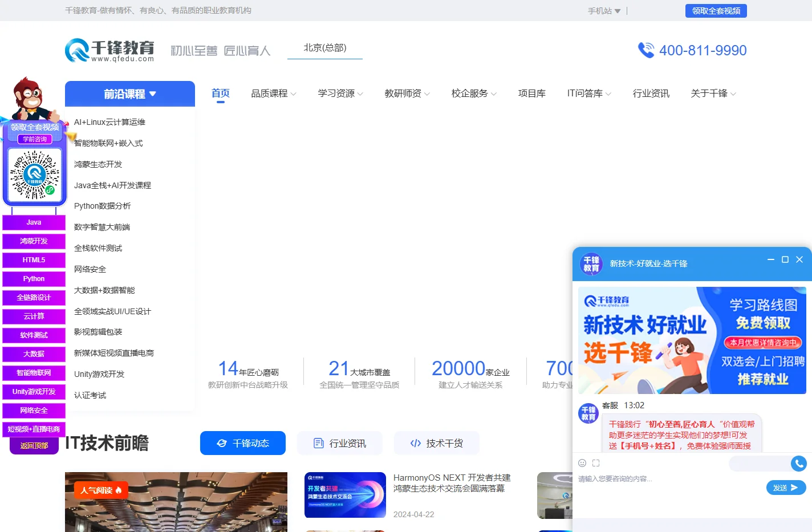Click the customer service avatar in chat header
812x532 pixels.
(591, 264)
